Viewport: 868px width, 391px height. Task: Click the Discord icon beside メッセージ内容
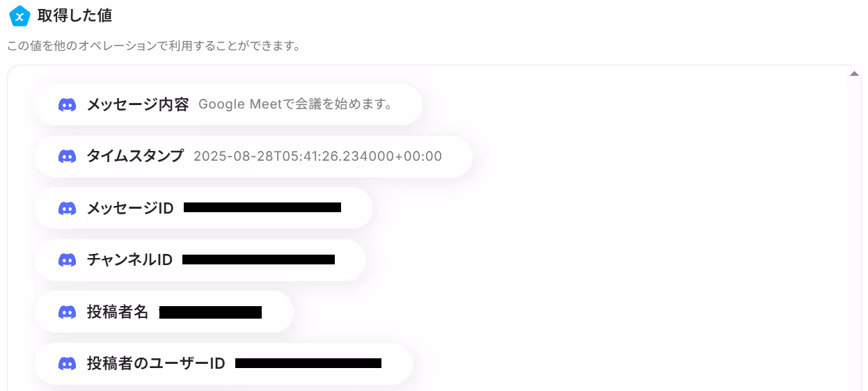point(67,105)
